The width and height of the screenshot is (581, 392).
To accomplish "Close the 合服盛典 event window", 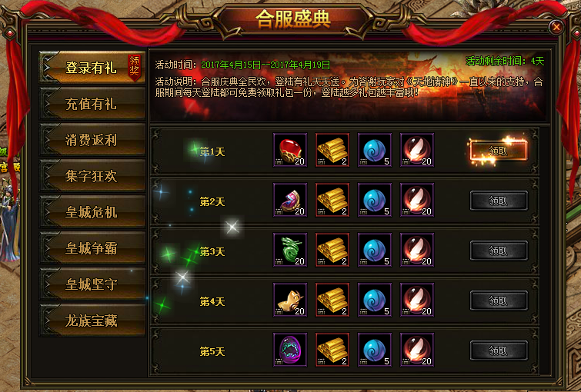I will (556, 27).
